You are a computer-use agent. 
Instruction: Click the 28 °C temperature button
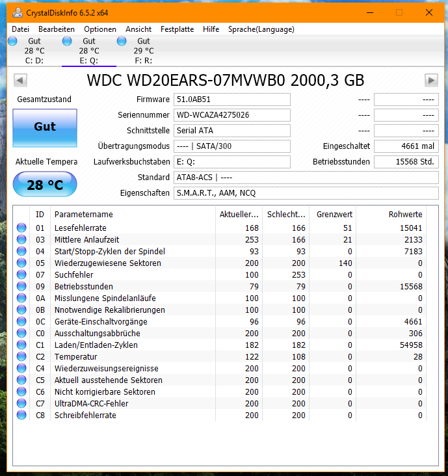click(45, 184)
